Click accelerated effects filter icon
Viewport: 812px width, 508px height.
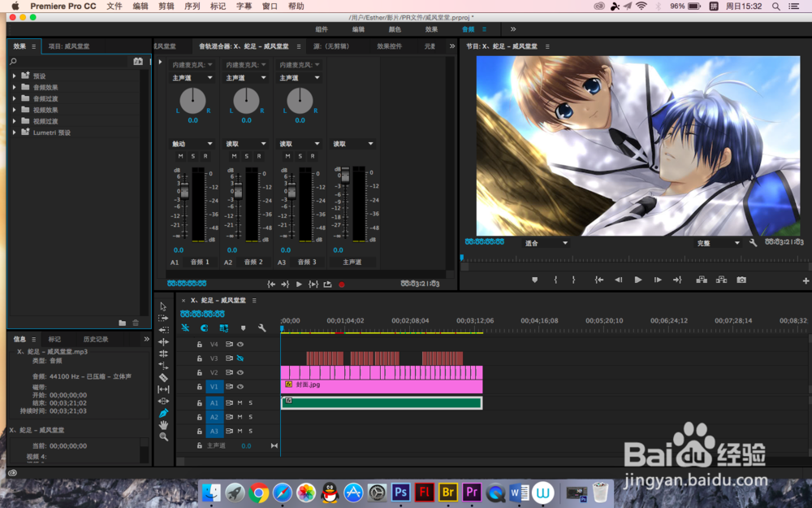tap(138, 61)
